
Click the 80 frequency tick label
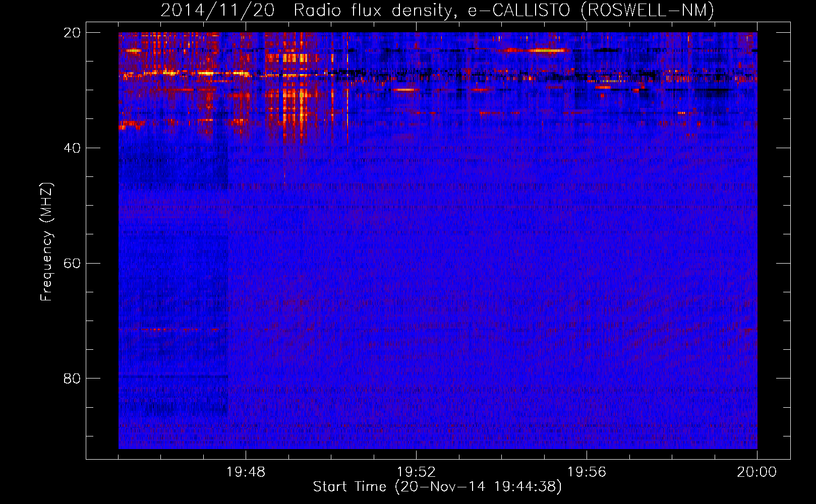pyautogui.click(x=72, y=379)
